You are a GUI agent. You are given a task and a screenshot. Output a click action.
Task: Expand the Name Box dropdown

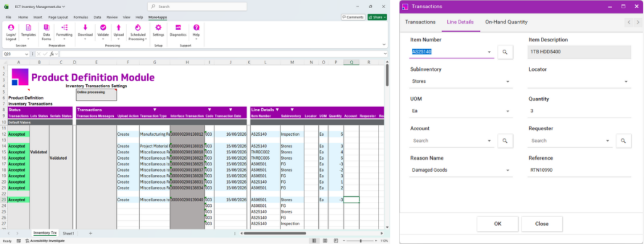26,54
